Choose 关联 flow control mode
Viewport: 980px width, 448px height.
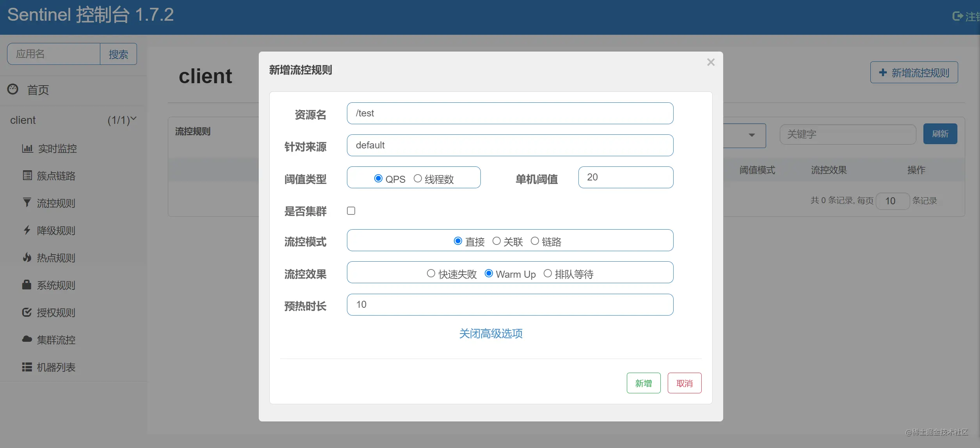pos(496,241)
